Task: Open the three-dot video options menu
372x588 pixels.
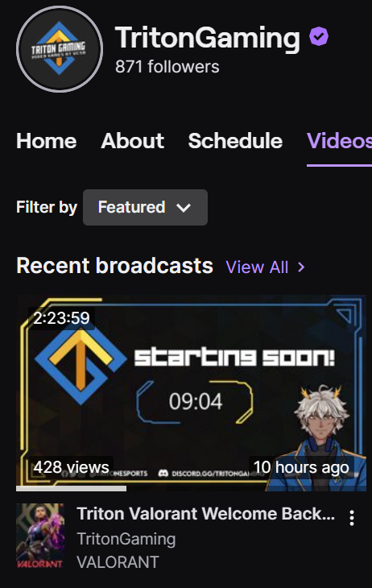Action: click(x=351, y=518)
